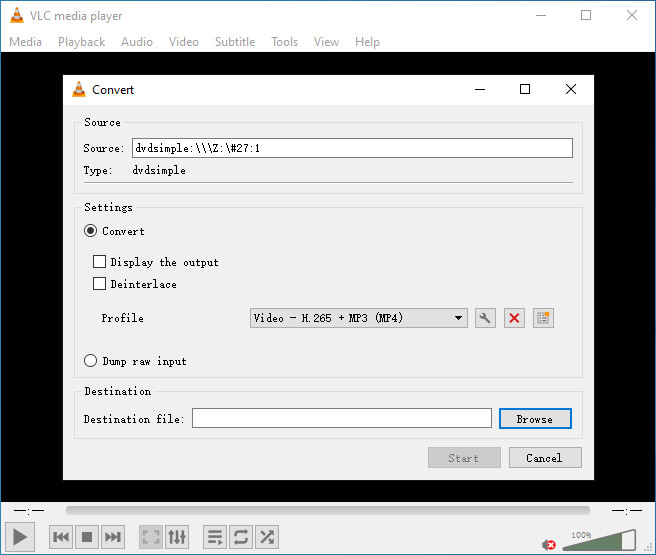
Task: Open the Media menu
Action: tap(26, 42)
